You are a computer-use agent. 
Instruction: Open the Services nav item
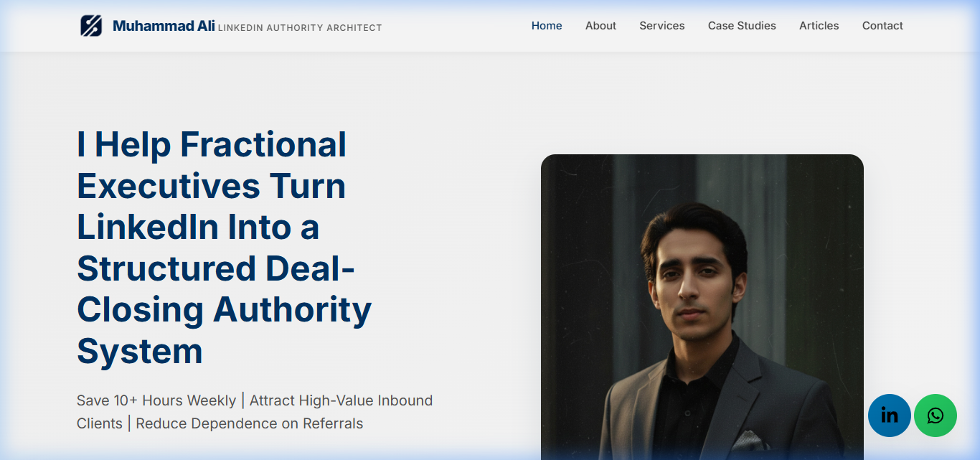(x=662, y=26)
